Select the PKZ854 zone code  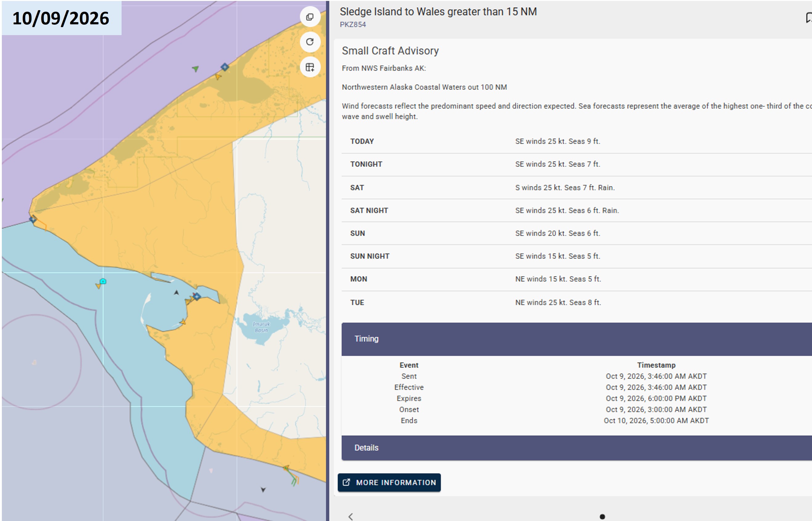click(353, 24)
